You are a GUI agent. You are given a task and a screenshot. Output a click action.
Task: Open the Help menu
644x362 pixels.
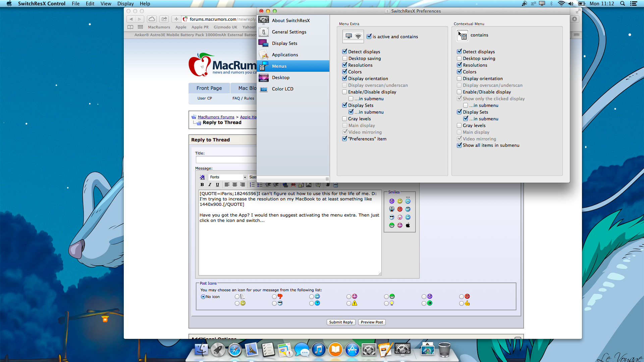(145, 4)
